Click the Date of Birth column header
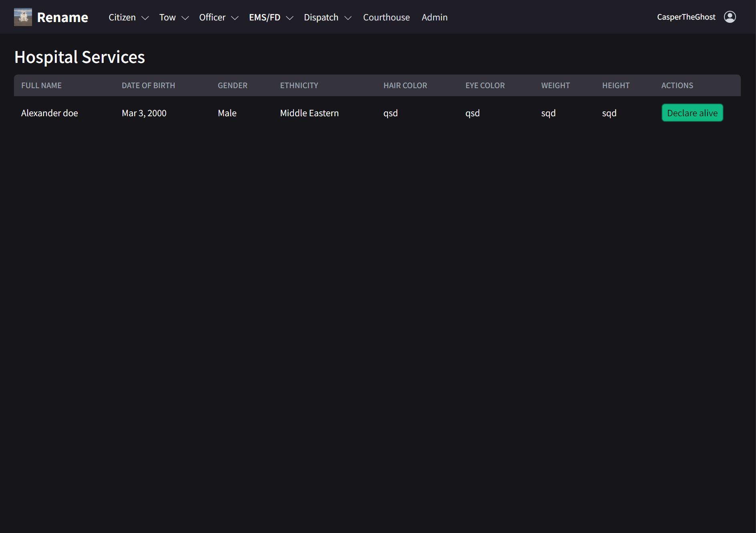756x533 pixels. coord(148,85)
